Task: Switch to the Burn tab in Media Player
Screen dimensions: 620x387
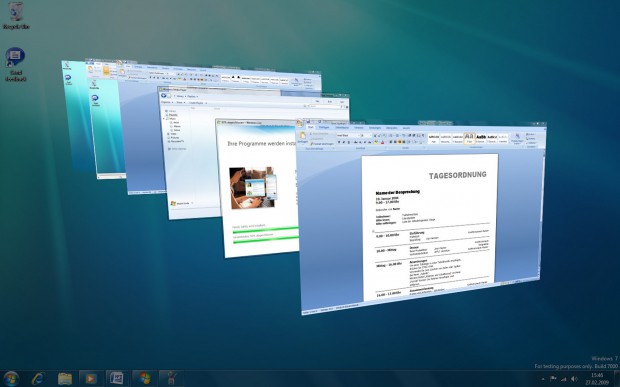Action: click(330, 102)
